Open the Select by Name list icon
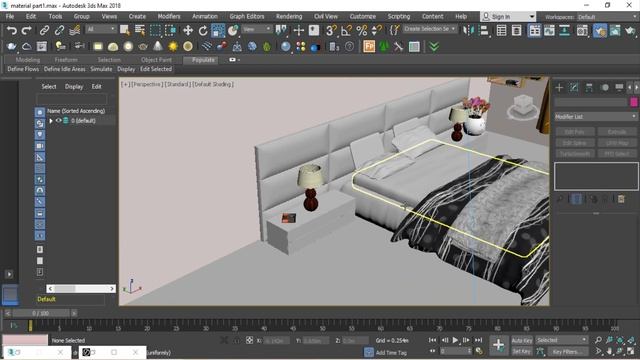This screenshot has height=360, width=640. pos(140,30)
